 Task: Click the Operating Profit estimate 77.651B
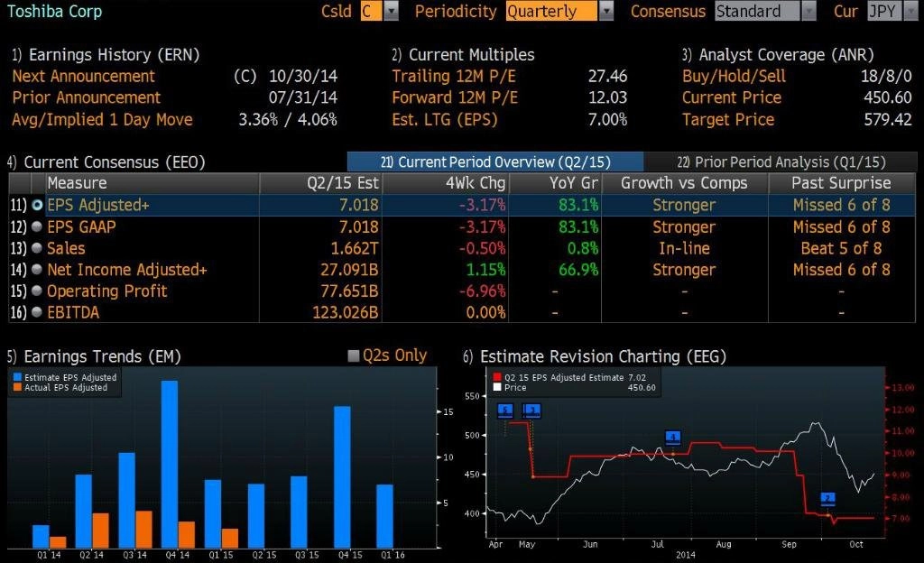point(349,291)
